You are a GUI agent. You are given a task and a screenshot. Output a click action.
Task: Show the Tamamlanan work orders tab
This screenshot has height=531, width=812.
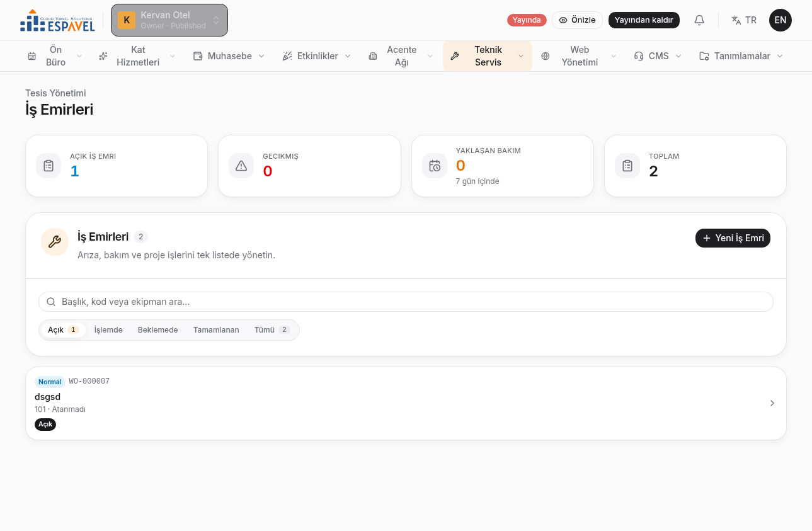216,330
